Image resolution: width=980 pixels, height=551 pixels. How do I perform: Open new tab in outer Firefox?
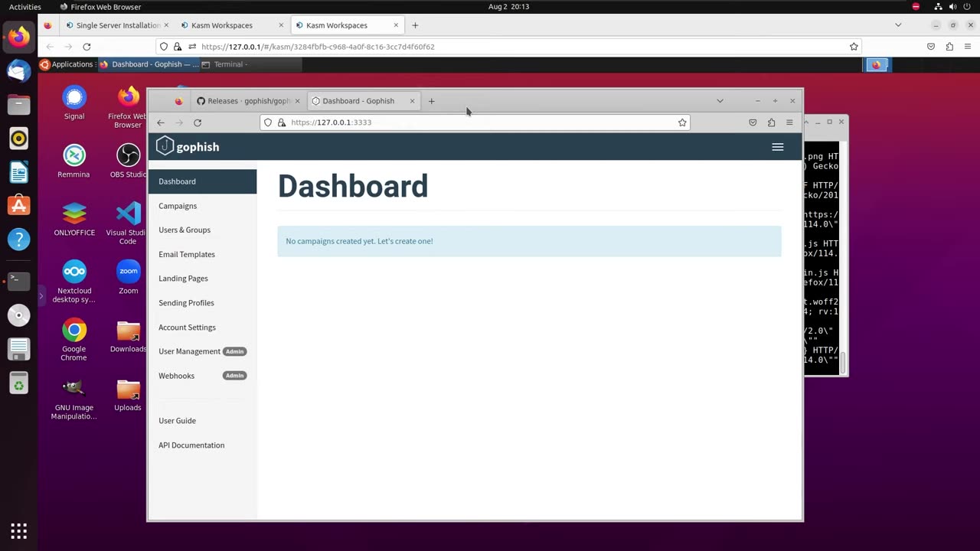415,25
